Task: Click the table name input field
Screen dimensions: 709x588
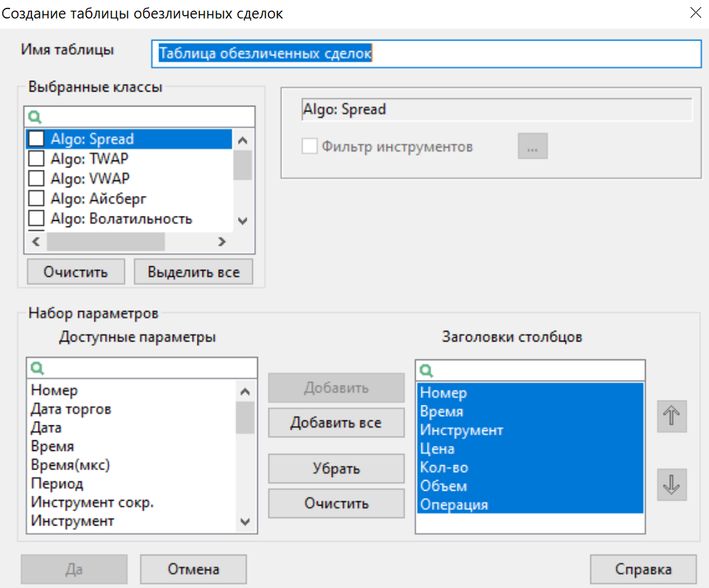Action: (x=426, y=53)
